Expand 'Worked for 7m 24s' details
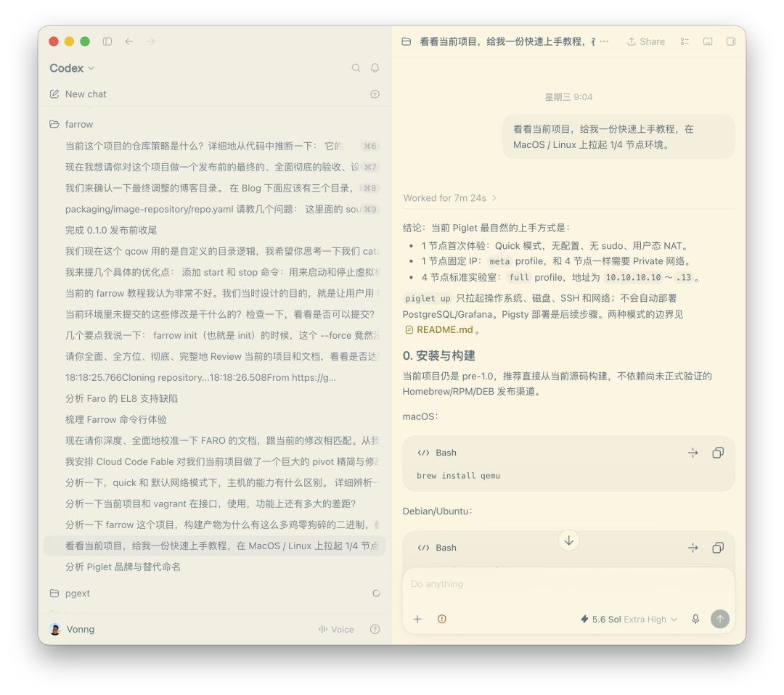This screenshot has width=784, height=695. [450, 198]
